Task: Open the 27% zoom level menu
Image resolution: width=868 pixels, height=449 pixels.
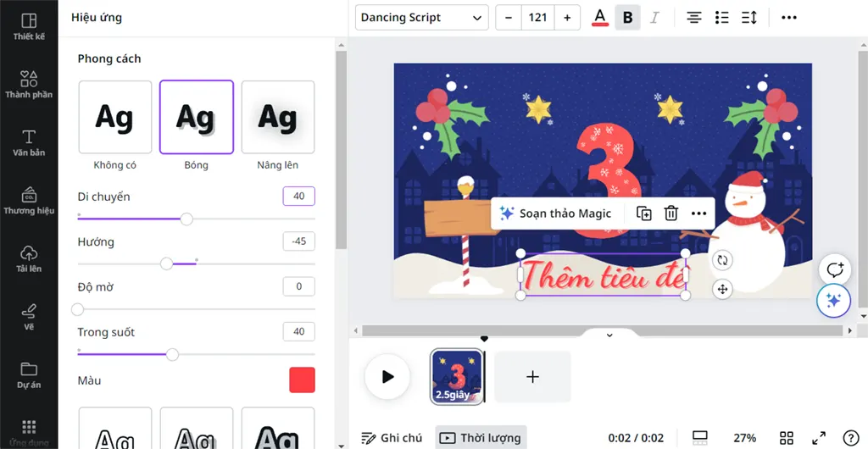Action: pyautogui.click(x=744, y=438)
